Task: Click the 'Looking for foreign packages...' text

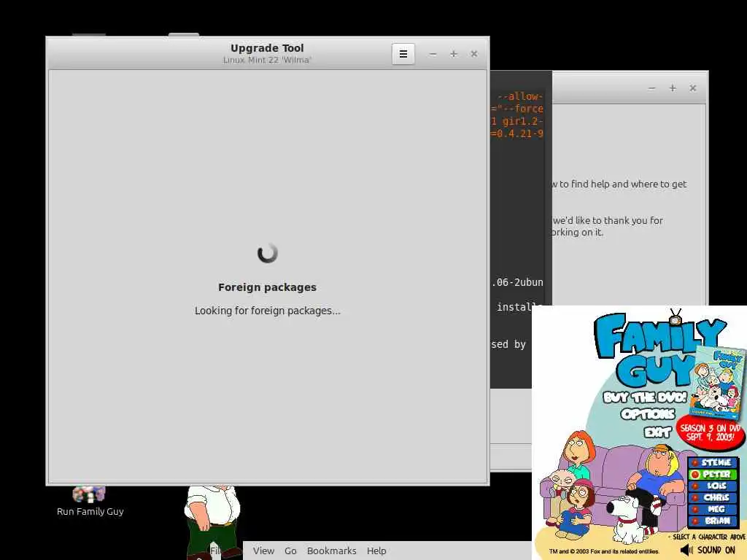Action: (267, 311)
